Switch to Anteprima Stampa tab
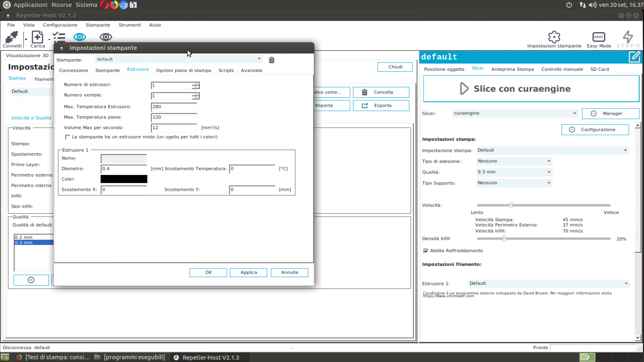 513,69
